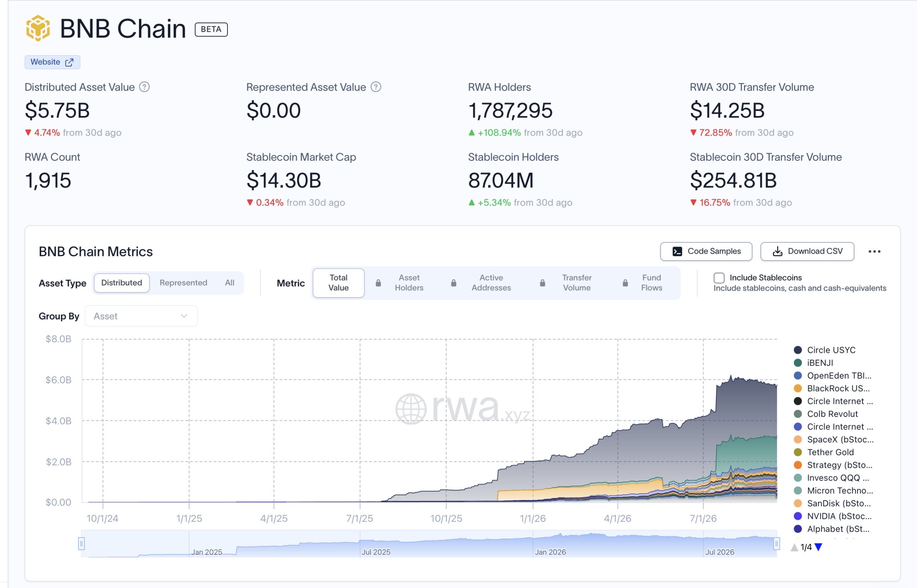The width and height of the screenshot is (917, 588).
Task: Open the Code Samples button
Action: coord(706,252)
